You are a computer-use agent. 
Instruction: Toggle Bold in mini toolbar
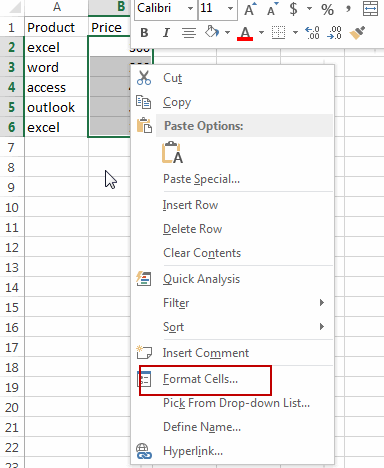pyautogui.click(x=144, y=33)
